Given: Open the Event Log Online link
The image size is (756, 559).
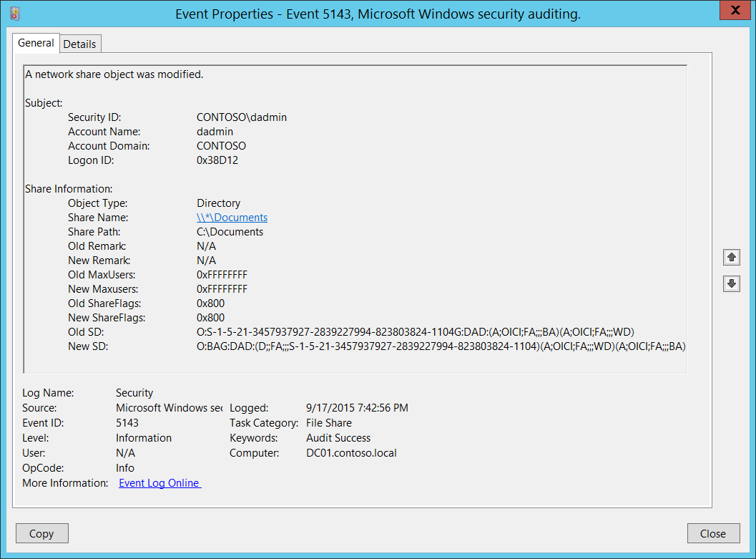Looking at the screenshot, I should point(159,483).
